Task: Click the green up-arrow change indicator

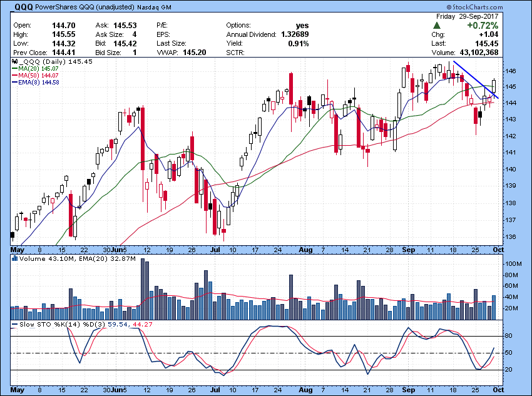Action: point(437,26)
